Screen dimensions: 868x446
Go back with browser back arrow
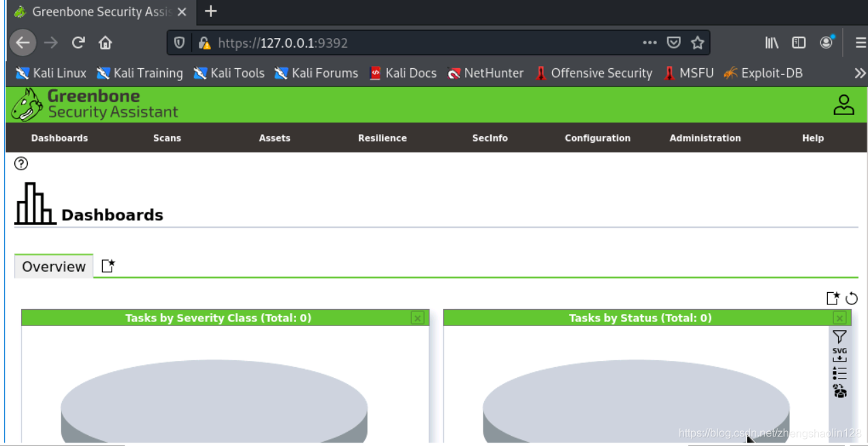tap(22, 43)
